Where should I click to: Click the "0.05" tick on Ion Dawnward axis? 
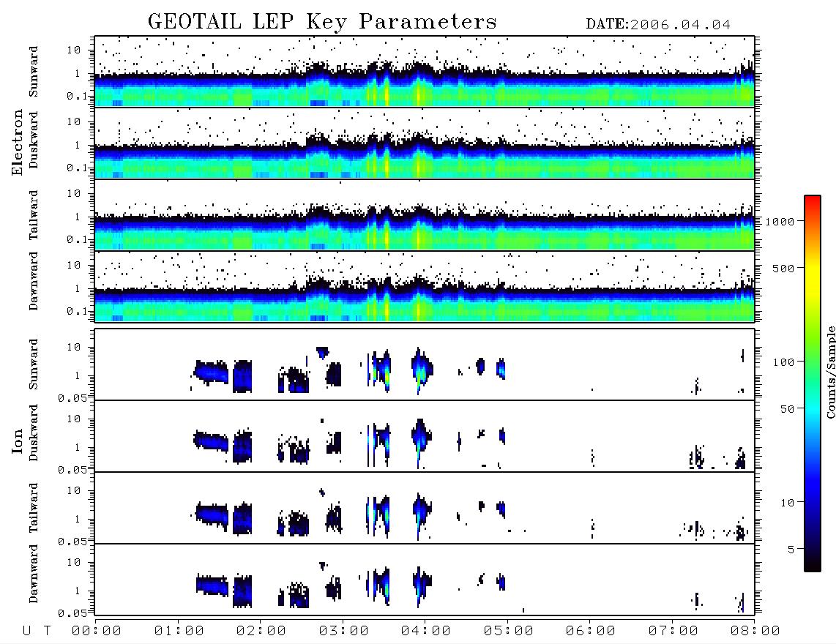(72, 613)
